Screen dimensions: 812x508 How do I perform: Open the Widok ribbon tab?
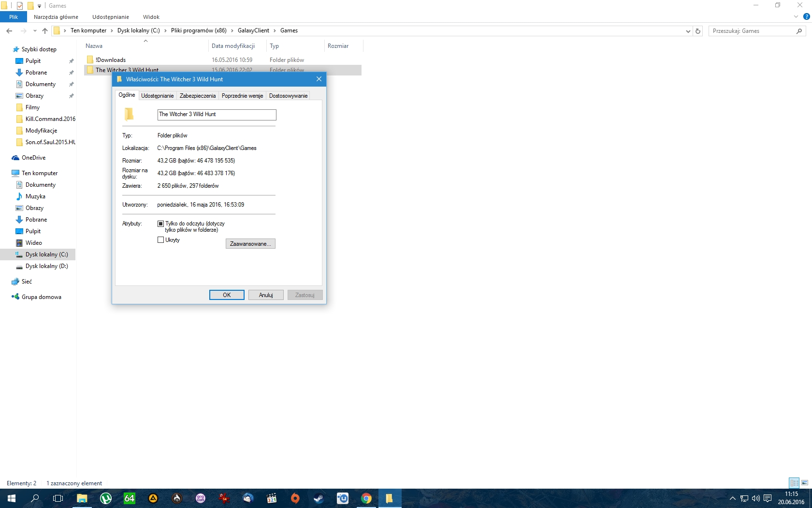point(151,17)
